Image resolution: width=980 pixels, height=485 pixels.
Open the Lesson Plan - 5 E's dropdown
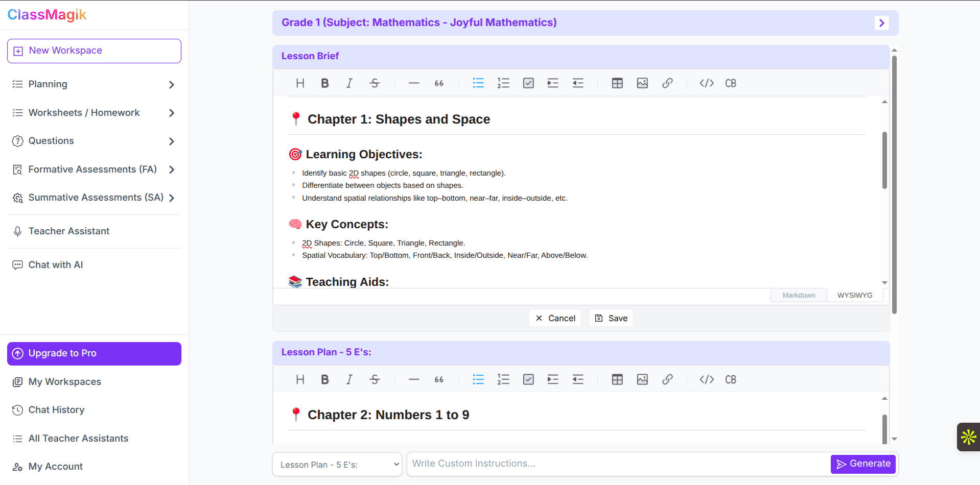pos(337,464)
